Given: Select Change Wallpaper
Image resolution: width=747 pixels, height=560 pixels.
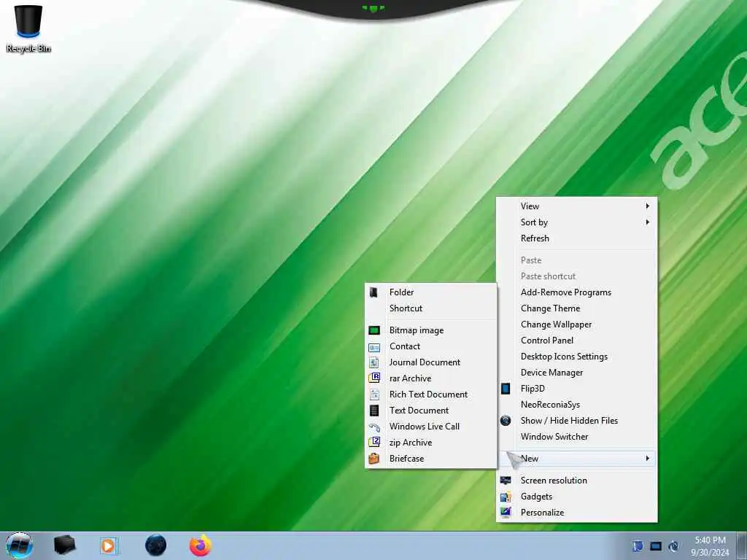Looking at the screenshot, I should pos(556,324).
